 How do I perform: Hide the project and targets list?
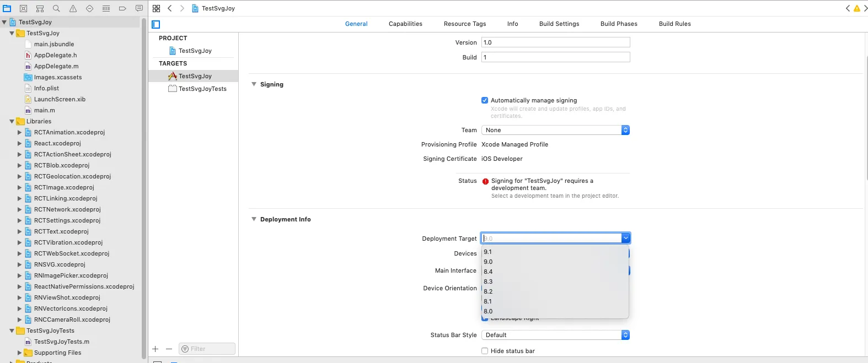[156, 24]
